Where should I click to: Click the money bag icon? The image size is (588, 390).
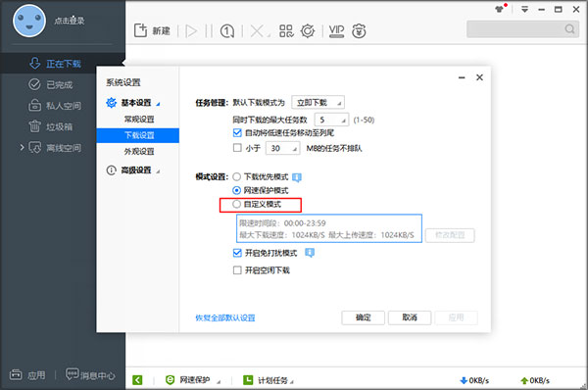click(359, 30)
